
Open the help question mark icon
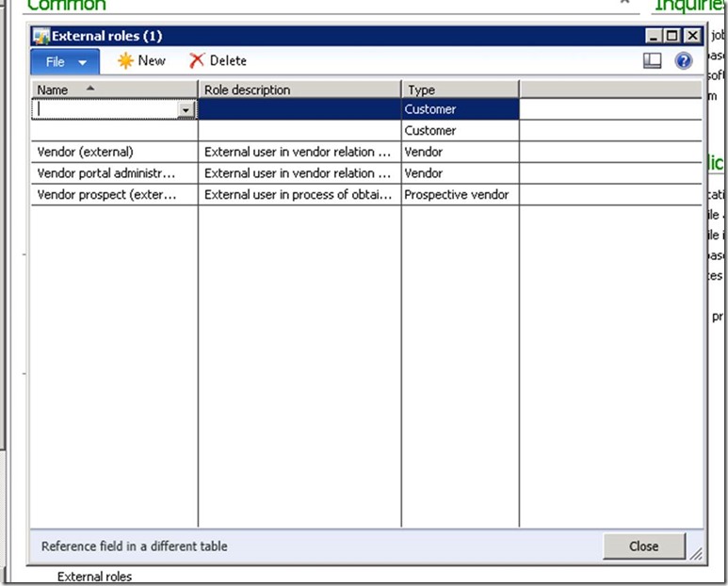684,60
